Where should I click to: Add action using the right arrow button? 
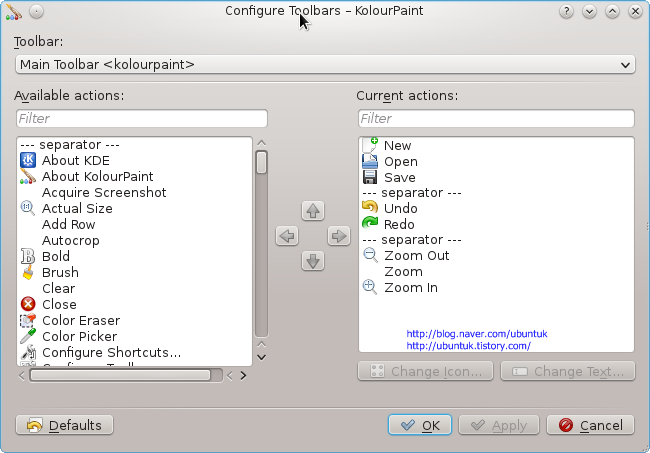coord(339,236)
